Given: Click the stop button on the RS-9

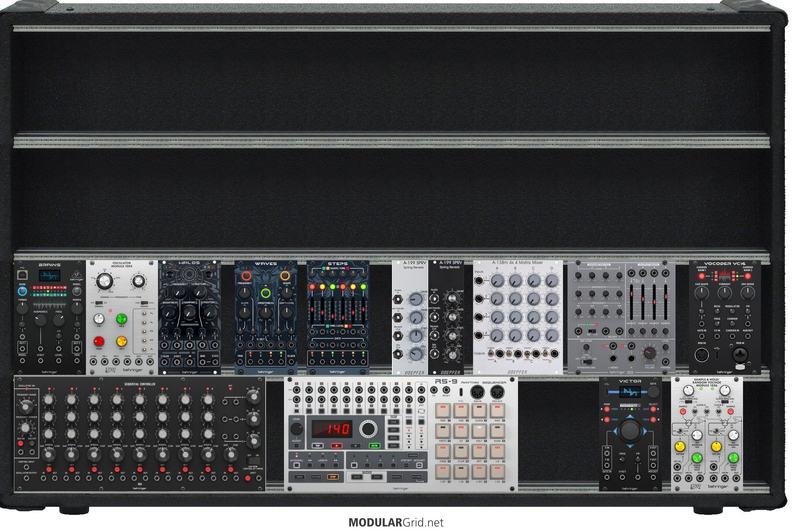Looking at the screenshot, I should [356, 446].
